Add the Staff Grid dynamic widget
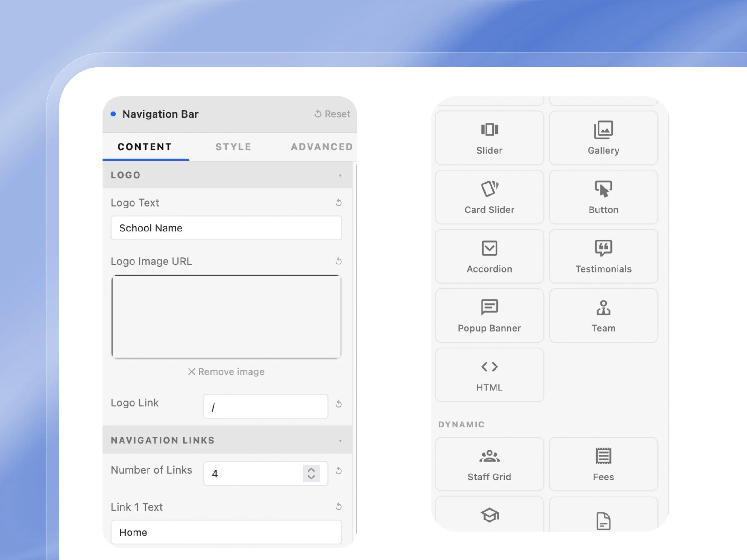 [x=489, y=464]
